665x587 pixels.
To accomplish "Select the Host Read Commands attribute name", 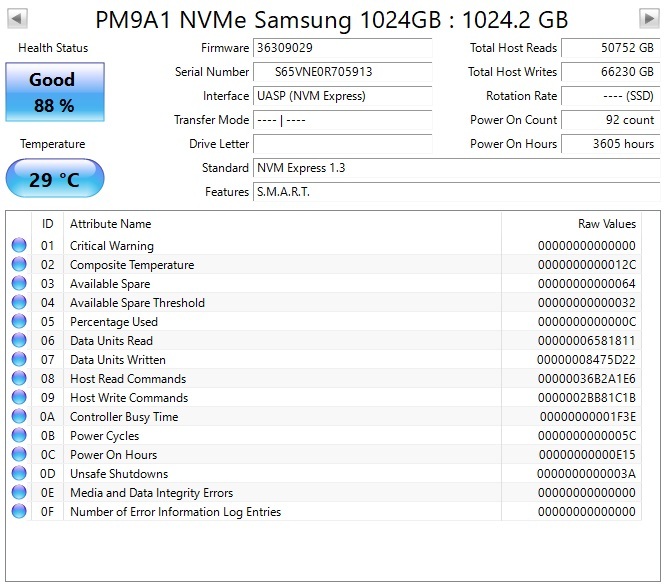I will tap(128, 379).
